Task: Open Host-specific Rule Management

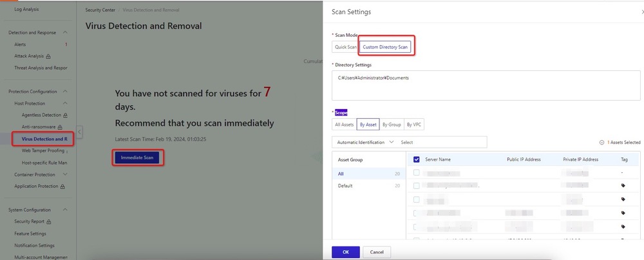Action: click(44, 163)
